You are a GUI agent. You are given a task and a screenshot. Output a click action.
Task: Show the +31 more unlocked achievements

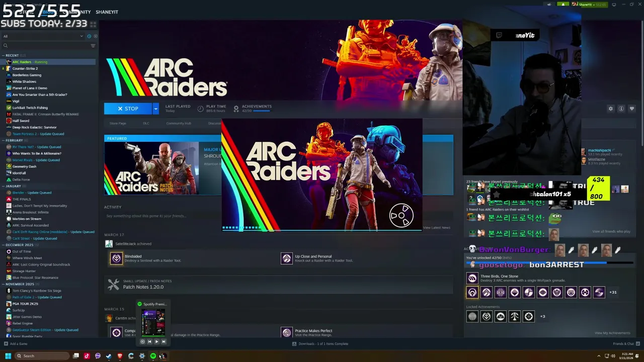tap(613, 292)
